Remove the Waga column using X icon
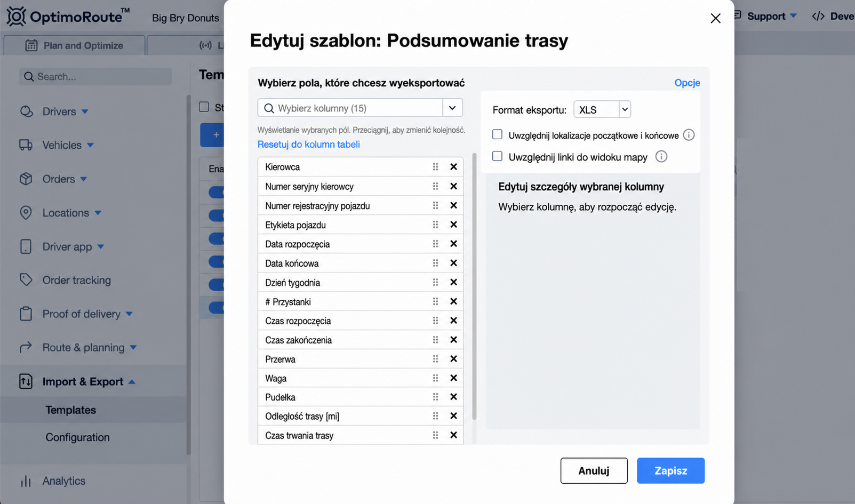The width and height of the screenshot is (855, 504). pos(453,378)
